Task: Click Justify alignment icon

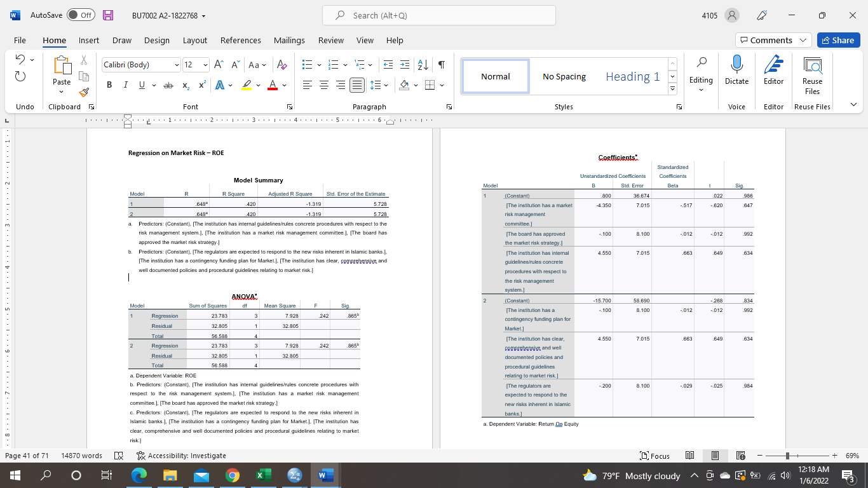Action: [x=356, y=85]
